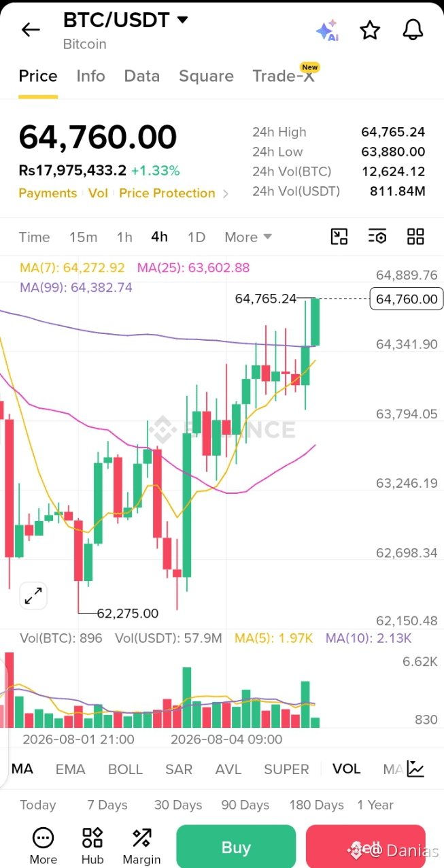Tap the Rs17,975,433.2 converted price

[72, 171]
